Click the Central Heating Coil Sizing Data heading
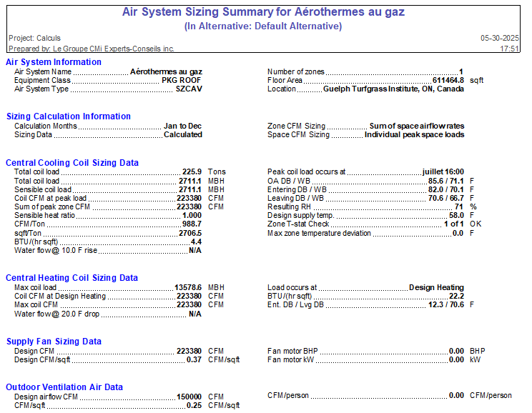 (x=72, y=278)
